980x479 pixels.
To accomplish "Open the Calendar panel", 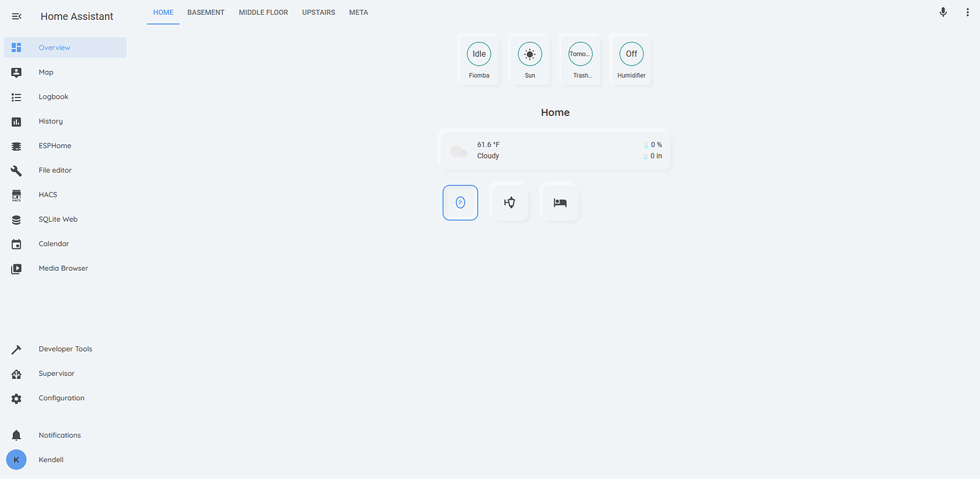I will tap(53, 243).
